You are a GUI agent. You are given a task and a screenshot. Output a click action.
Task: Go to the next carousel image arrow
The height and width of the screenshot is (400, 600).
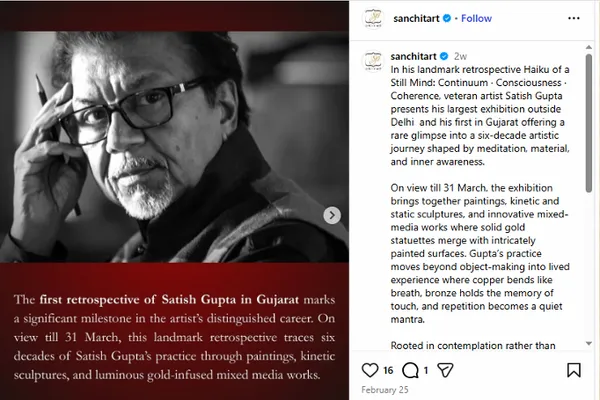click(332, 215)
